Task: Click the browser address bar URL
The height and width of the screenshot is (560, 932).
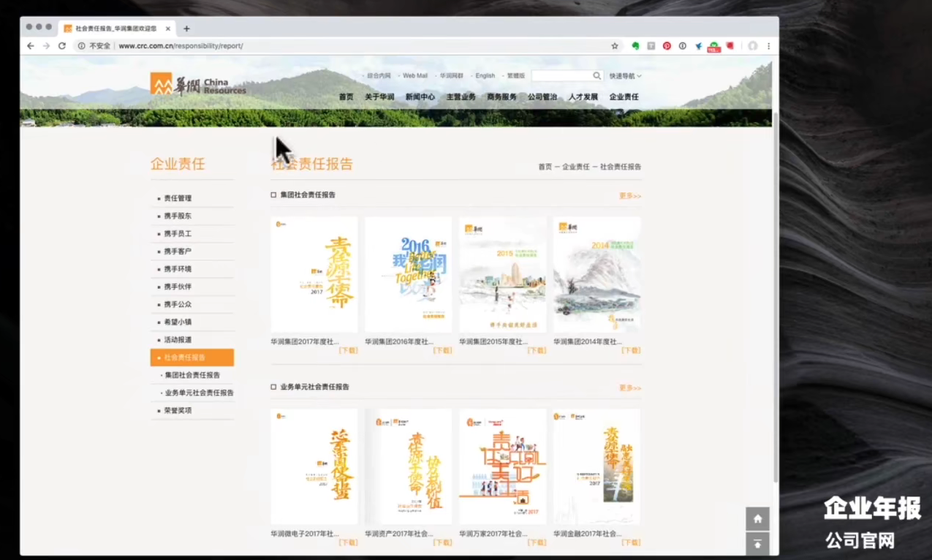Action: coord(181,46)
